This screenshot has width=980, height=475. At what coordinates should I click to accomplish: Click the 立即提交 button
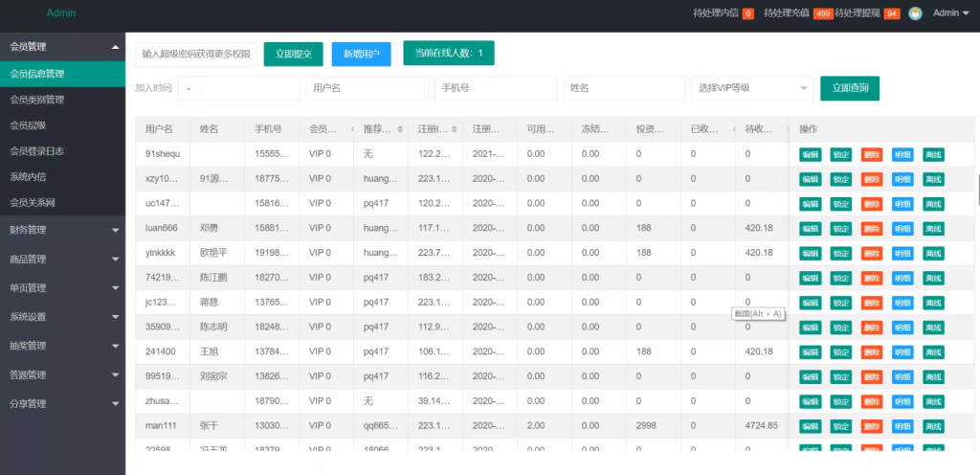point(293,55)
